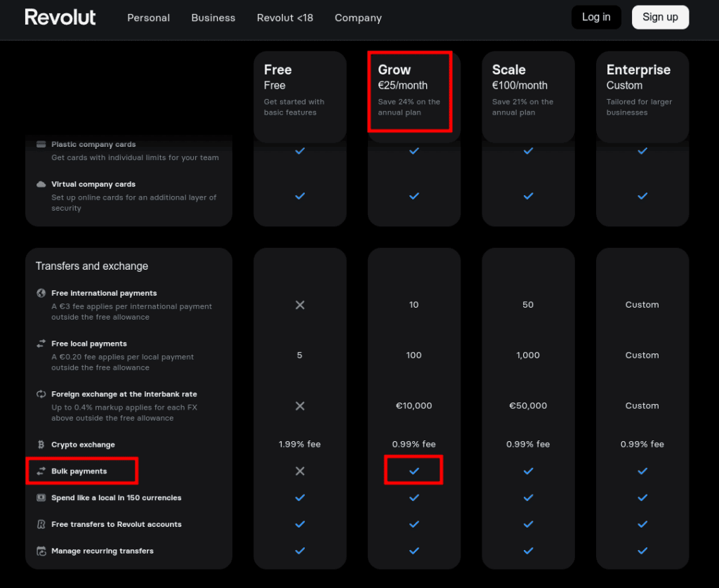Click the Bitcoin icon beside Crypto exchange
Screen dimensions: 719x588
[41, 444]
